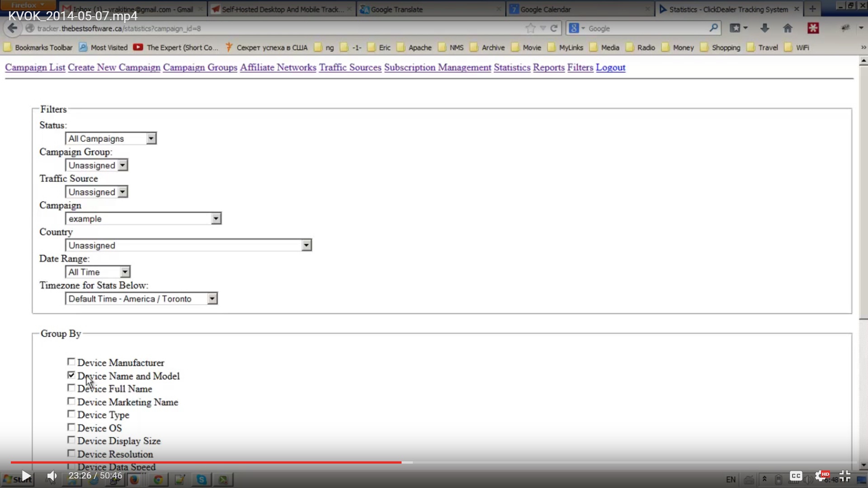Bookmark this page star icon

[x=530, y=28]
